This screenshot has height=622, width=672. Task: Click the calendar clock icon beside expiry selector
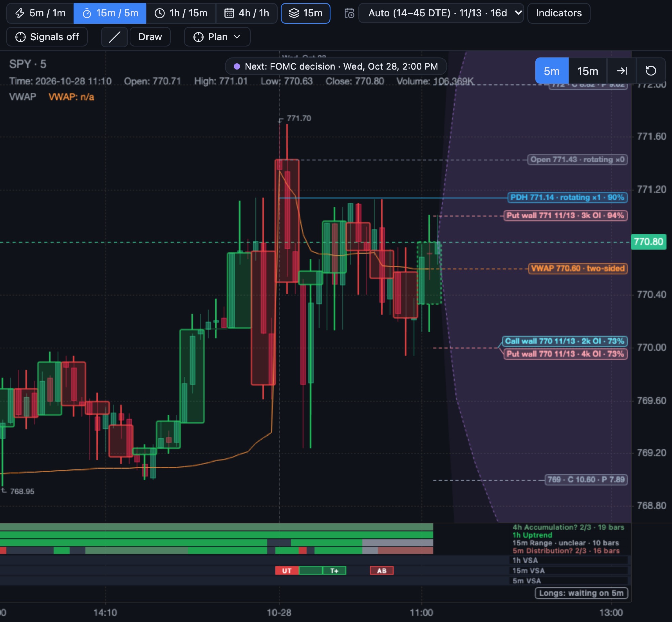pos(349,13)
